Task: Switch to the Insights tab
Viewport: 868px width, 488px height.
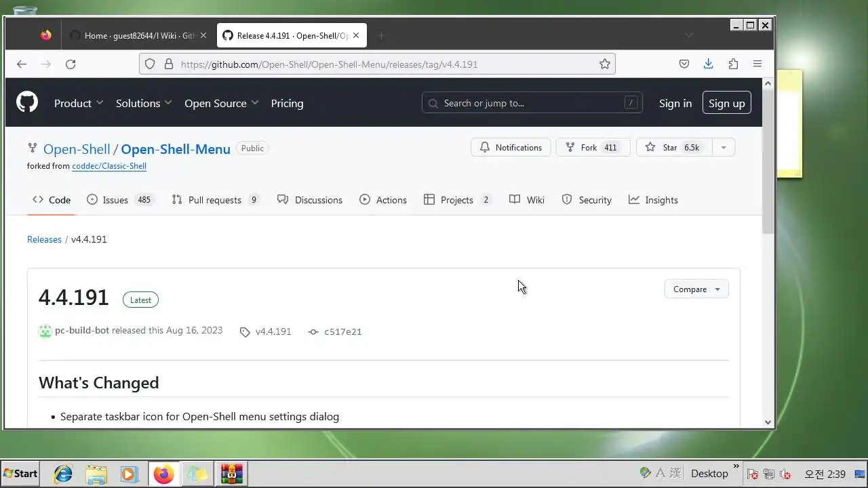Action: click(653, 200)
